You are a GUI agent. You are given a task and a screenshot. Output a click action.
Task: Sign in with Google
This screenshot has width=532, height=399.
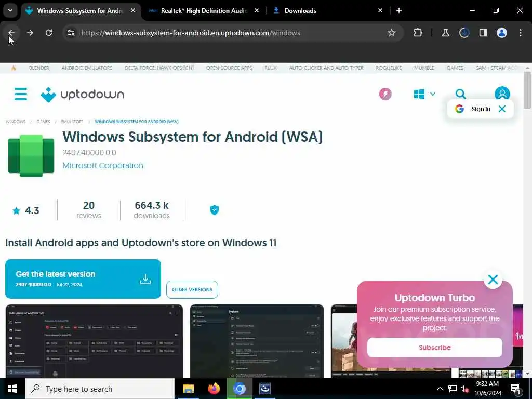473,109
